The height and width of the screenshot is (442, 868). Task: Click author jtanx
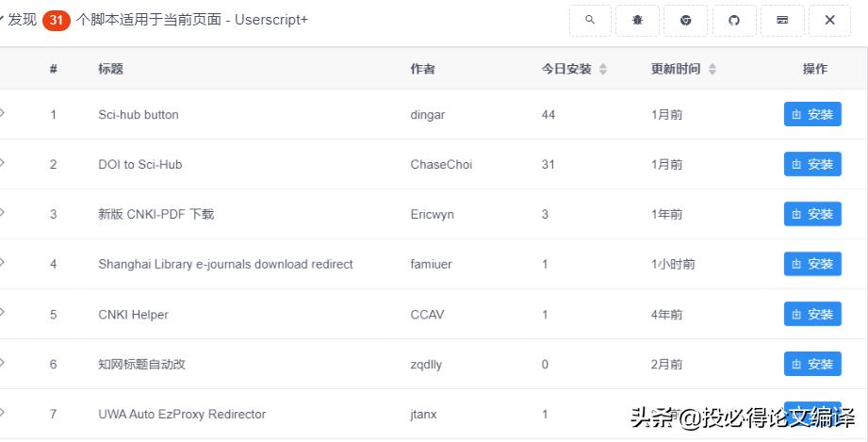coord(423,415)
